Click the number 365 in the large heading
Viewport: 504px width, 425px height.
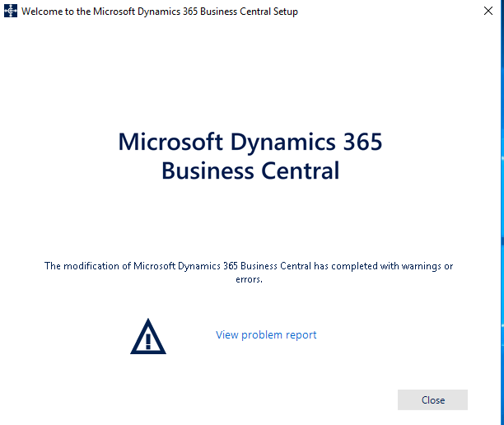363,142
